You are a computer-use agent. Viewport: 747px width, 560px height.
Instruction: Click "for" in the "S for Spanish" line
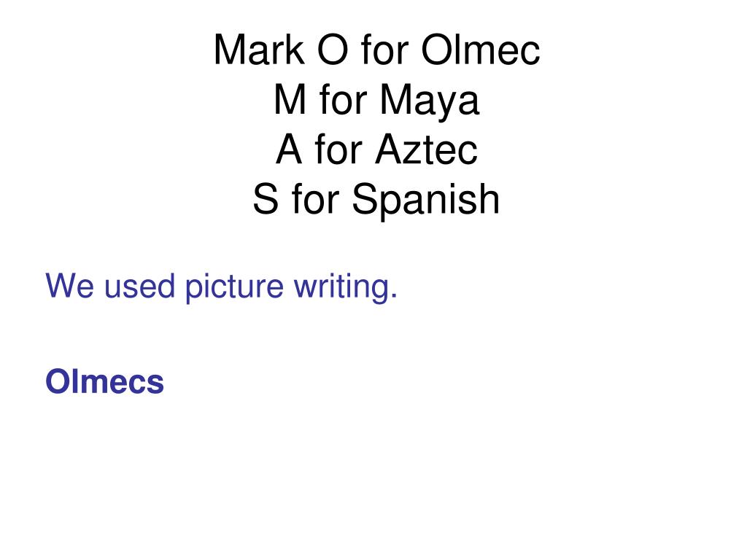click(x=315, y=198)
